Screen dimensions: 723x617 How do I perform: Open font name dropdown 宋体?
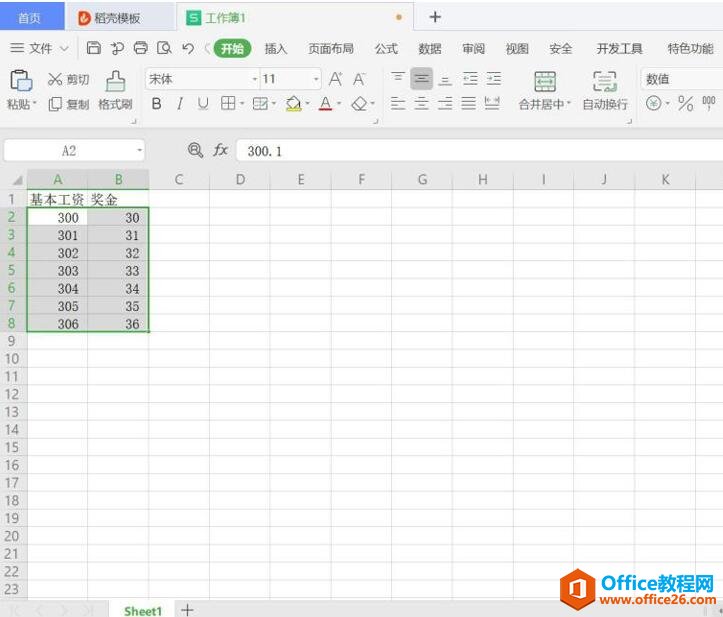click(255, 79)
